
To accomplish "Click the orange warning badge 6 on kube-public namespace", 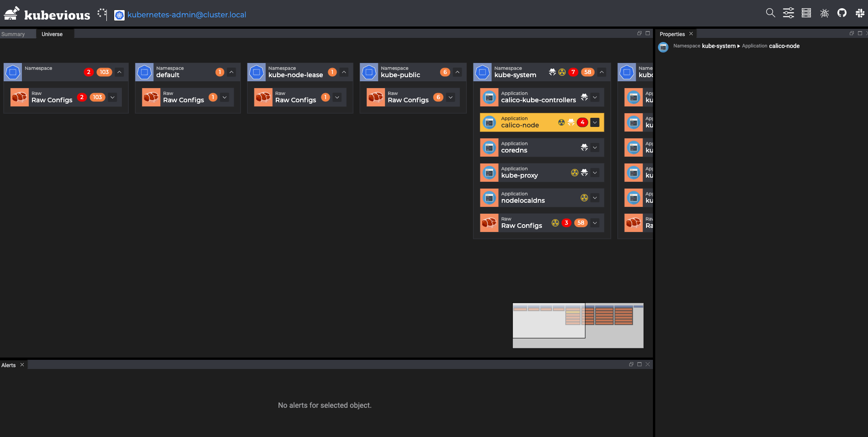I will (445, 72).
